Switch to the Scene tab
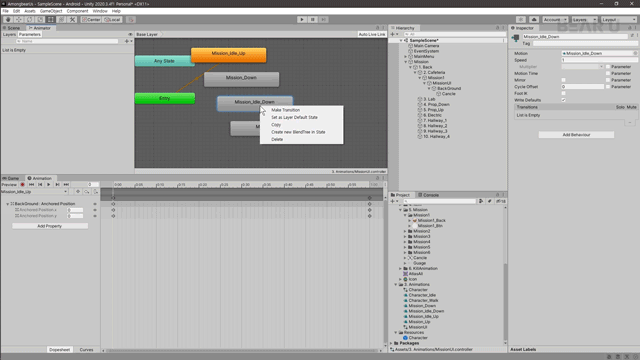640x360 pixels. [x=12, y=28]
